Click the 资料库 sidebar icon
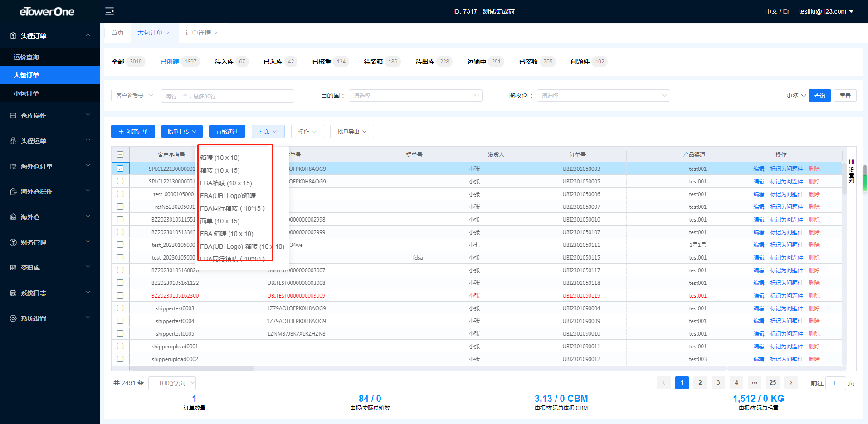868x424 pixels. pos(13,268)
